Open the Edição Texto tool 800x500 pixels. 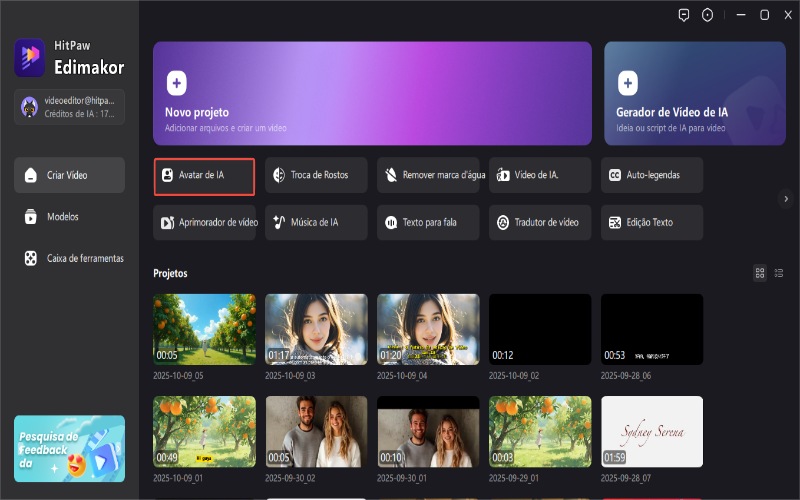coord(652,222)
